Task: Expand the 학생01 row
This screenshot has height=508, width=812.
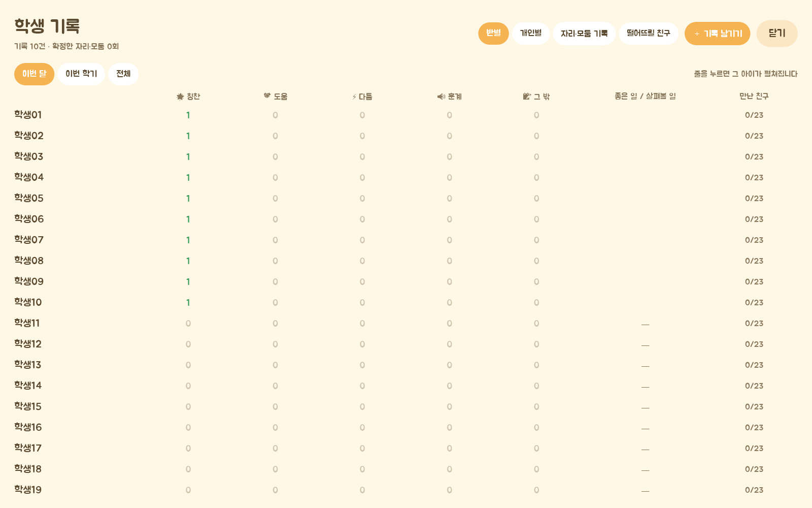Action: coord(406,115)
